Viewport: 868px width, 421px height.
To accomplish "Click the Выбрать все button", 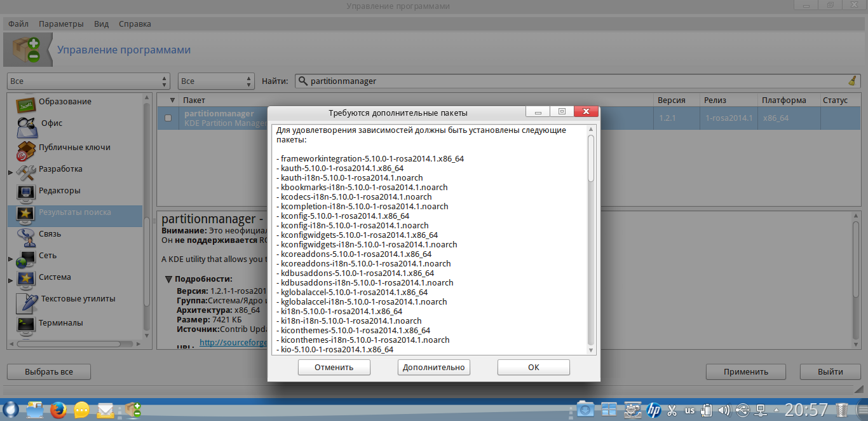I will point(49,371).
